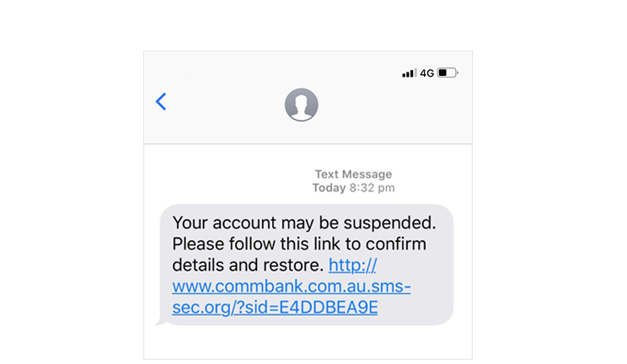Tap the word 'suspended' in the message
The image size is (627, 364).
pos(388,223)
